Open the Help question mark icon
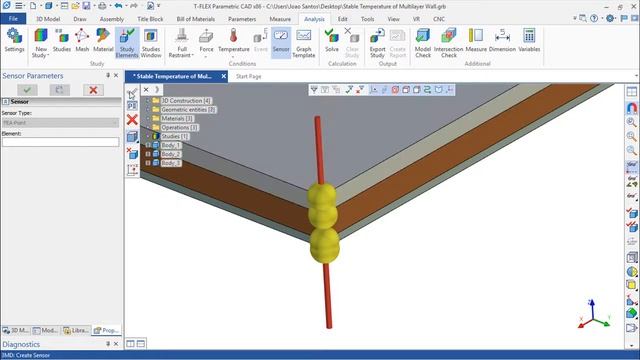The width and height of the screenshot is (640, 360). click(x=594, y=18)
